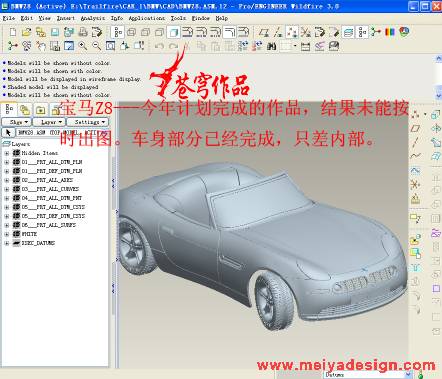Select the 03___PRT_ALL_CURVES layer

pos(50,189)
